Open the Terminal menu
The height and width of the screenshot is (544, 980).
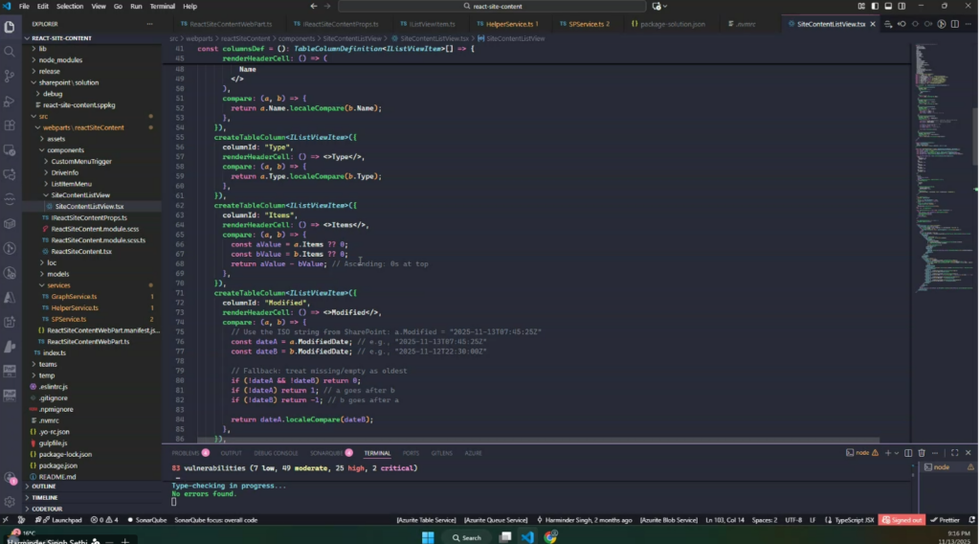coord(163,6)
